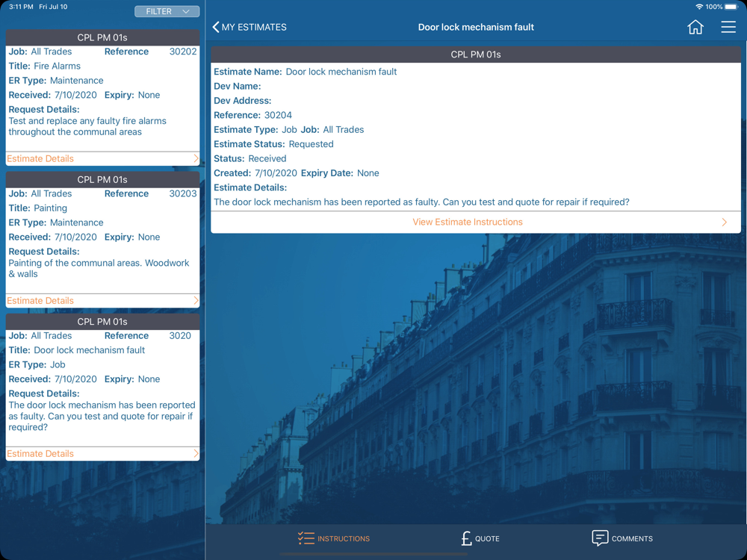The width and height of the screenshot is (747, 560).
Task: Check the battery status icon
Action: point(731,7)
